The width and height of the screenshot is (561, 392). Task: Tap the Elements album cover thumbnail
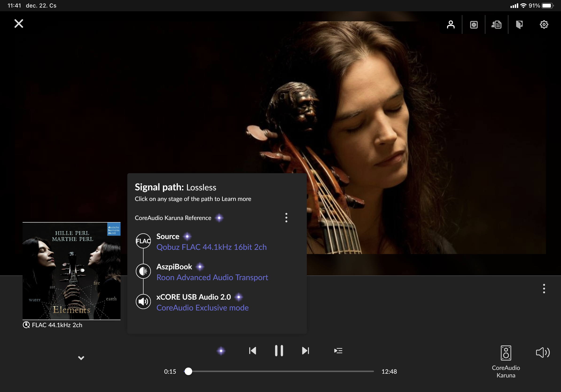point(71,271)
